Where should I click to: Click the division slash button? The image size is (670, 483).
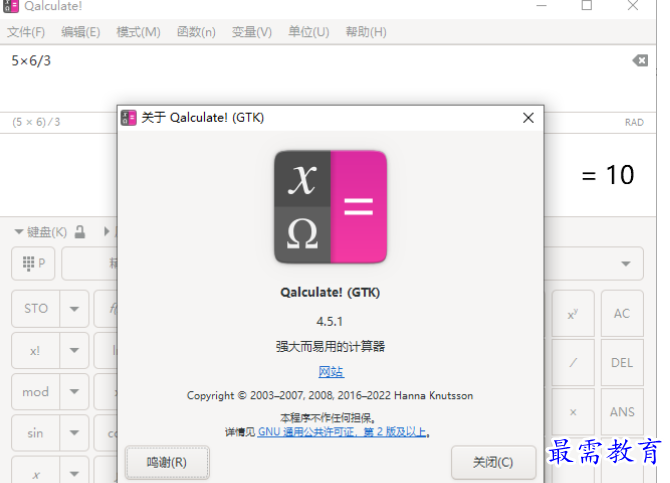(573, 363)
